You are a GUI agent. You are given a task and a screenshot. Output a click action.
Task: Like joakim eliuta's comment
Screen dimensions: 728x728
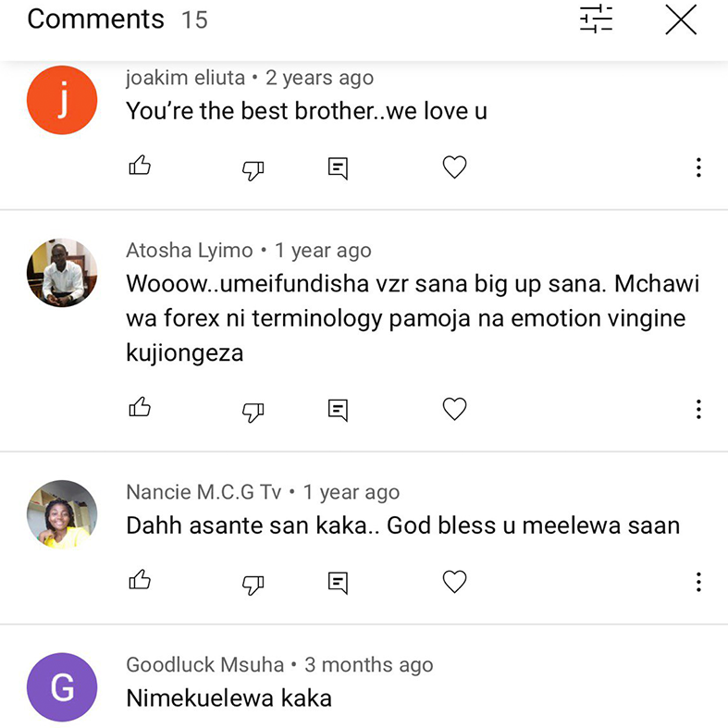[x=140, y=167]
